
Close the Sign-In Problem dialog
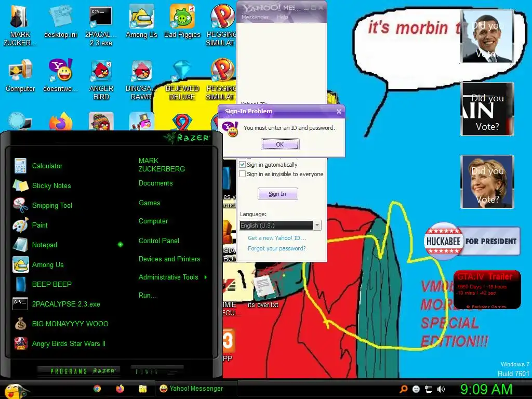(339, 111)
